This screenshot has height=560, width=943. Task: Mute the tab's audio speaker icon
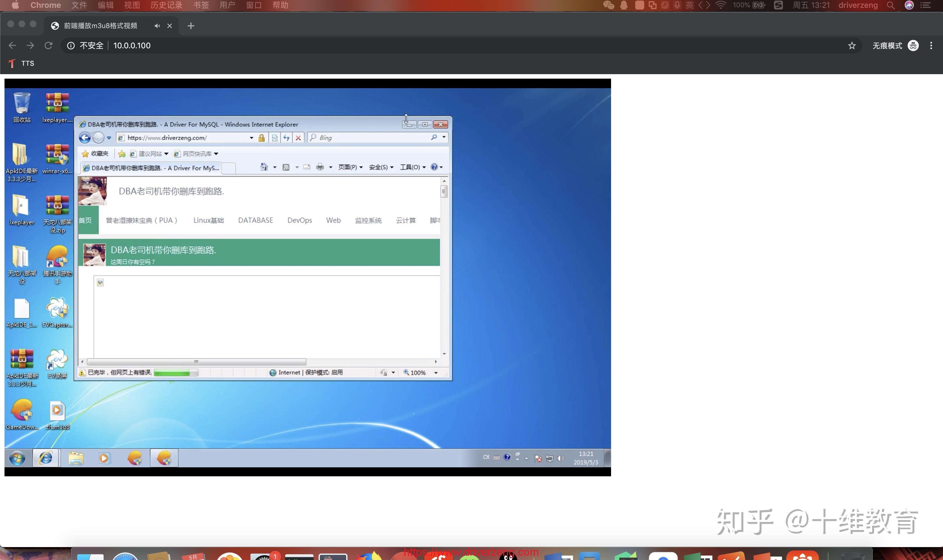coord(157,26)
